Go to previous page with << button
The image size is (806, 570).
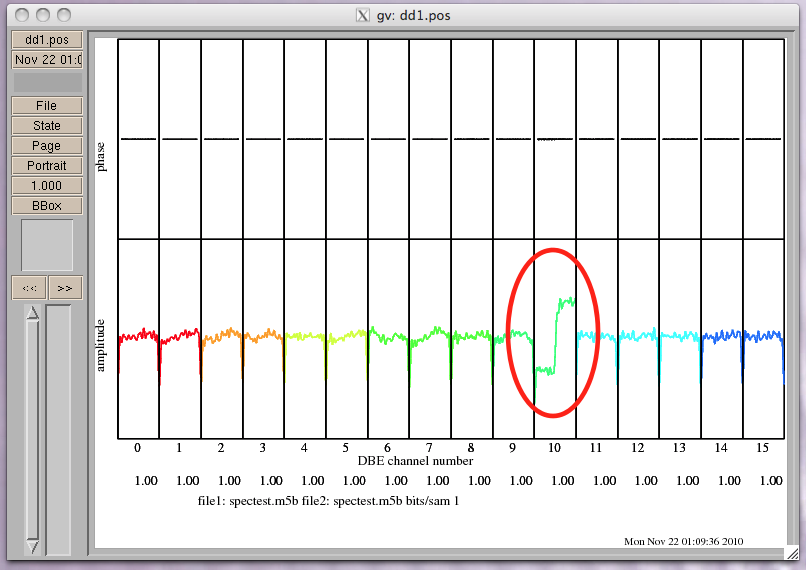(28, 288)
